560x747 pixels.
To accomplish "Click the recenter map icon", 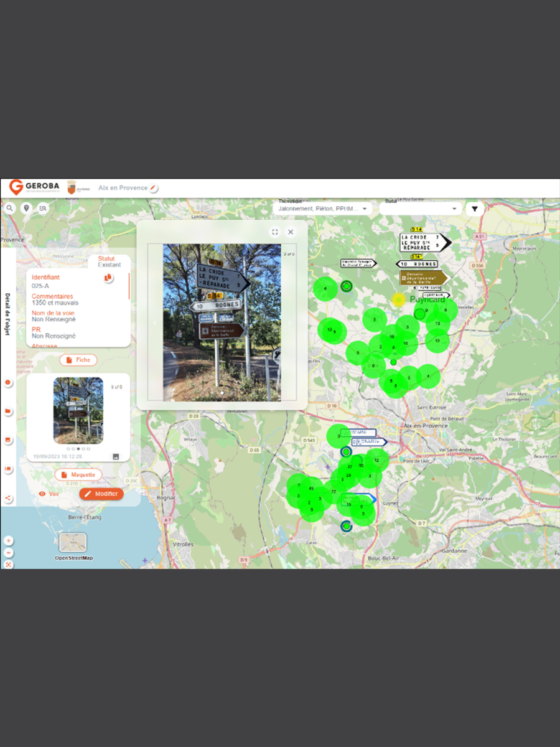I will [x=8, y=565].
